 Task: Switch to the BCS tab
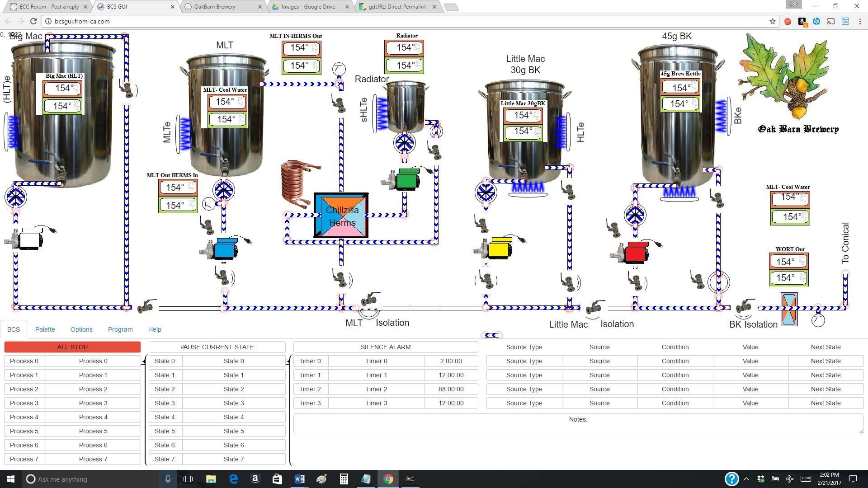pyautogui.click(x=14, y=329)
